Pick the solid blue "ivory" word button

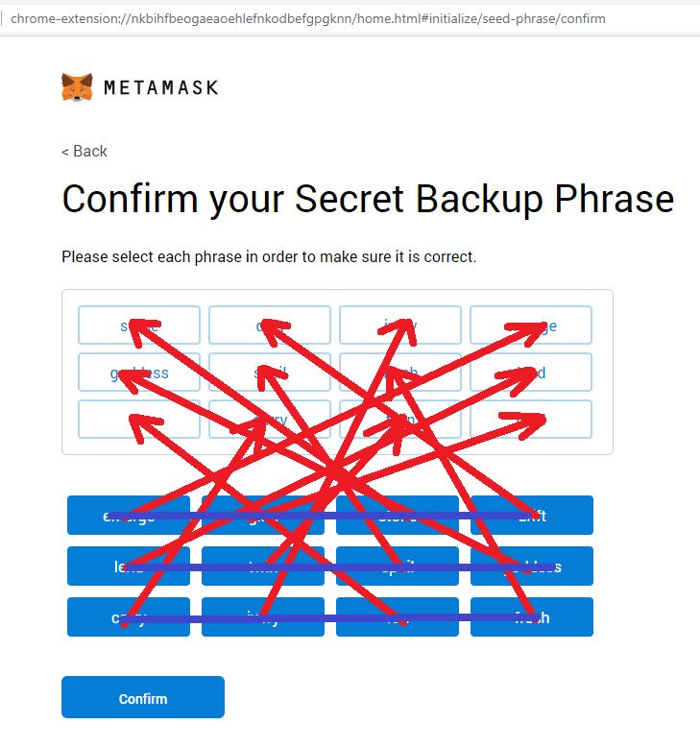(263, 617)
